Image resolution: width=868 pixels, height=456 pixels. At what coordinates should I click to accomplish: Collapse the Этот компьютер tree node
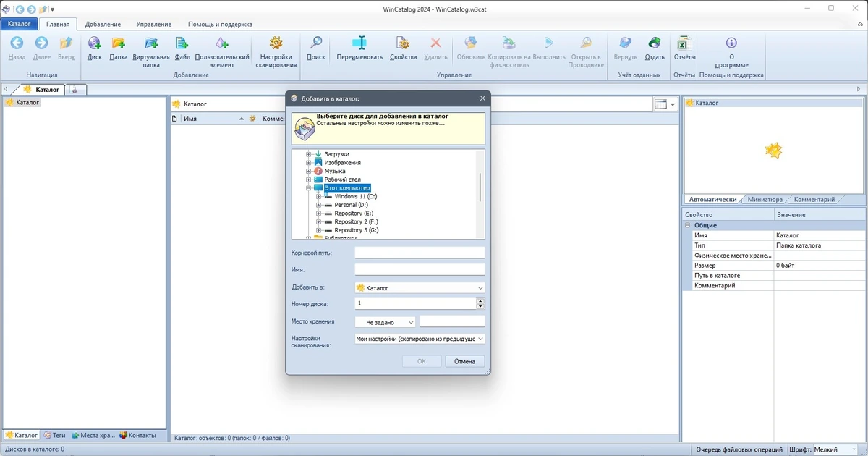(308, 188)
